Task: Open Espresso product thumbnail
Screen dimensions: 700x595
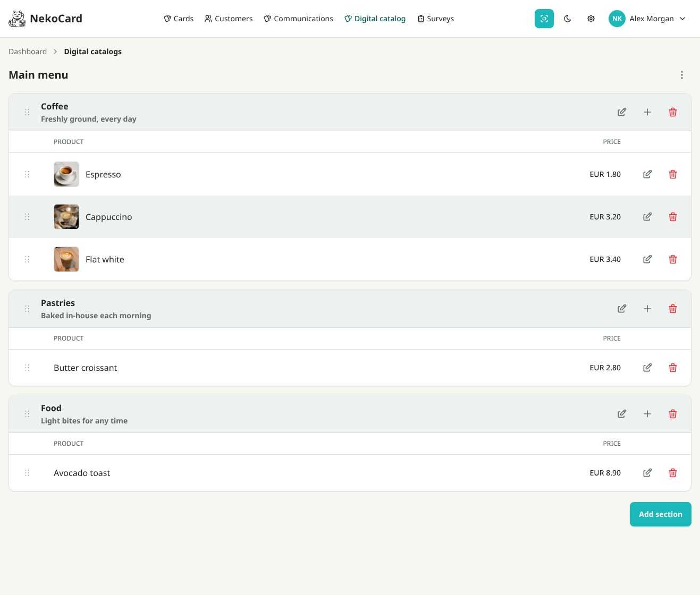Action: [x=66, y=174]
